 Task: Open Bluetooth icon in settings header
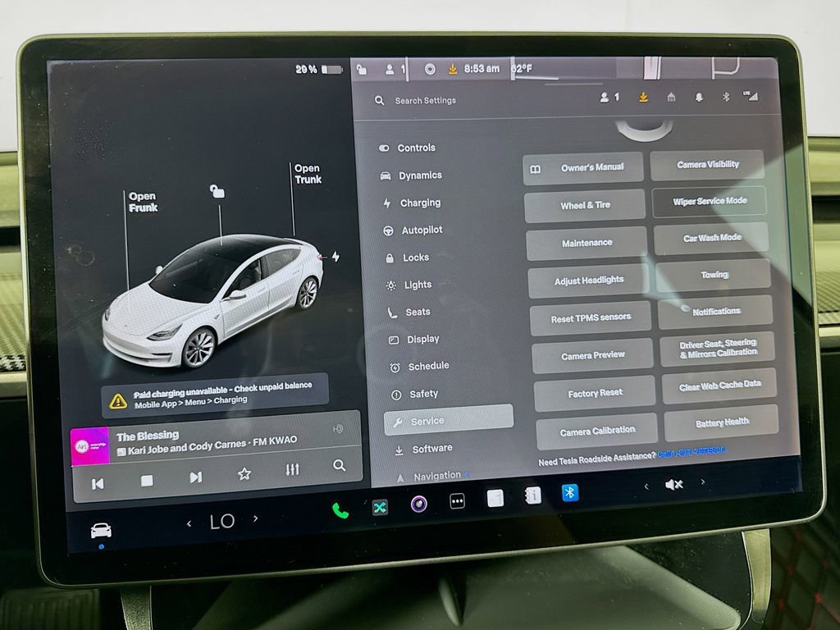coord(726,97)
